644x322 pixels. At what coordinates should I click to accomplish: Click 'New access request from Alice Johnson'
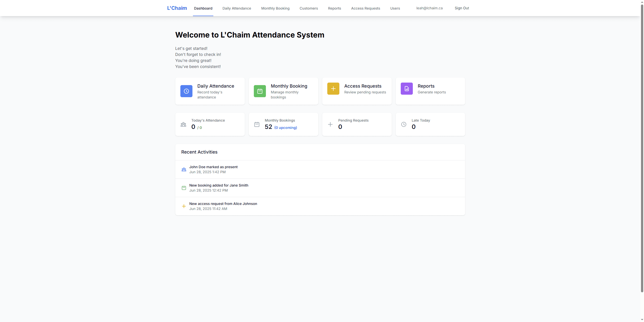(223, 204)
